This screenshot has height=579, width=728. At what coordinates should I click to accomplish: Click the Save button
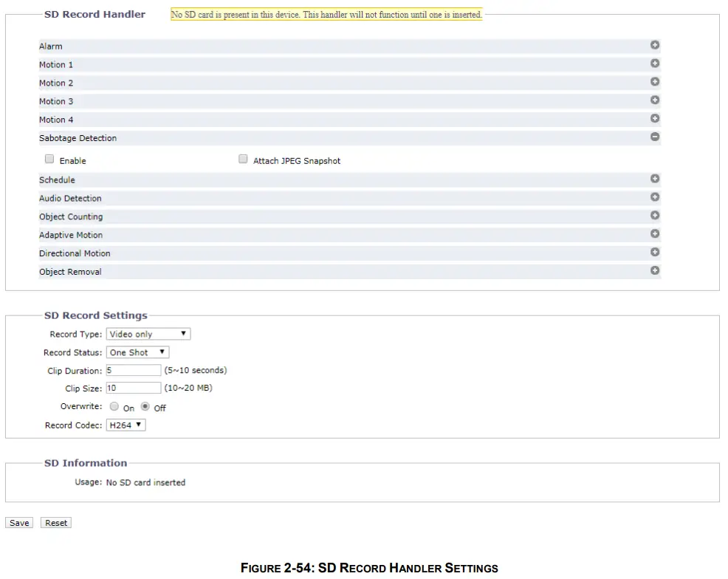tap(19, 523)
